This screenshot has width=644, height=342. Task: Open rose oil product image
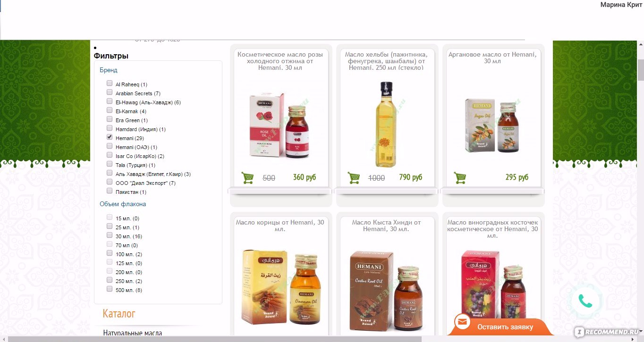(x=280, y=125)
